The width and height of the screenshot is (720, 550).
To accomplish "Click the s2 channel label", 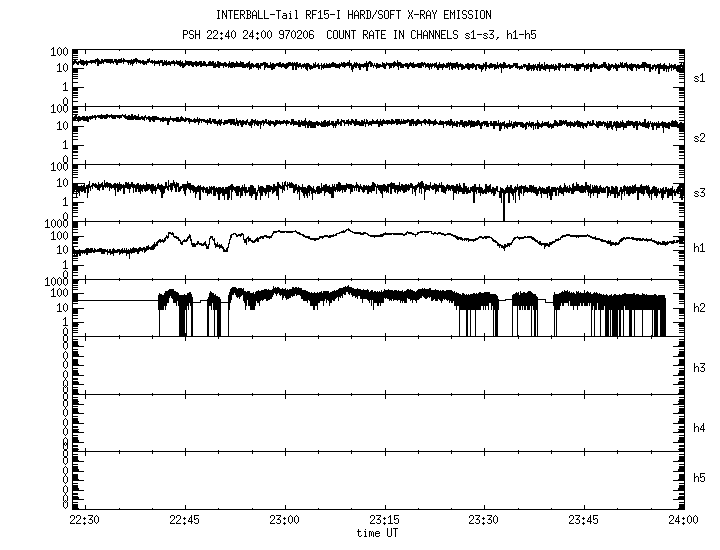I will pos(700,137).
